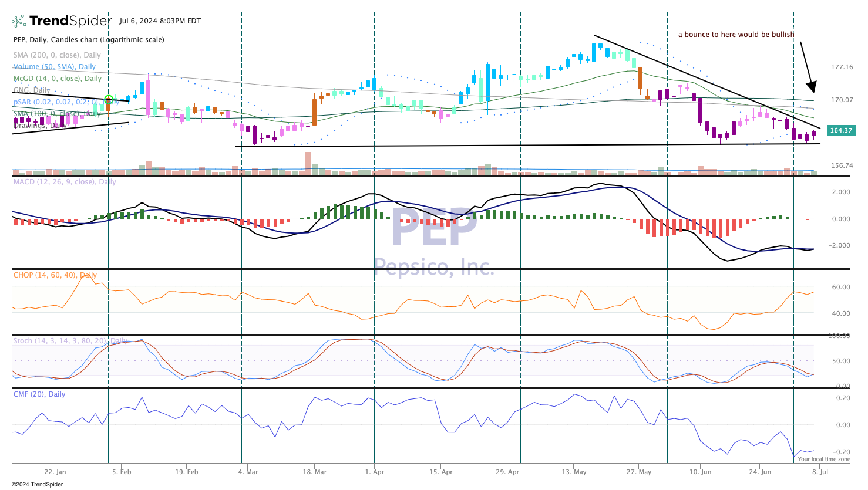This screenshot has height=490, width=868.
Task: Click the 'MACD (12, 26, 9, close), Daily' label
Action: tap(65, 182)
